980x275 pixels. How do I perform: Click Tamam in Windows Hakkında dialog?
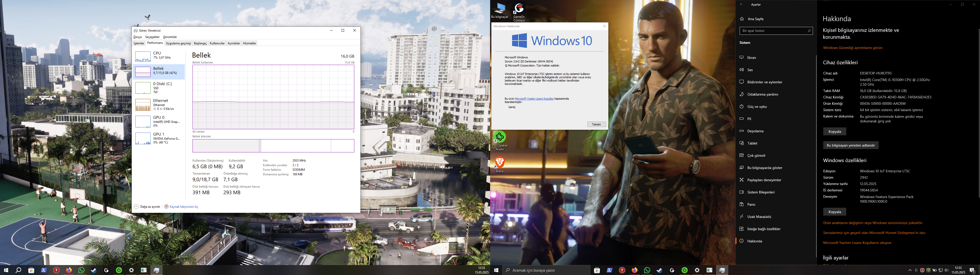[x=597, y=125]
